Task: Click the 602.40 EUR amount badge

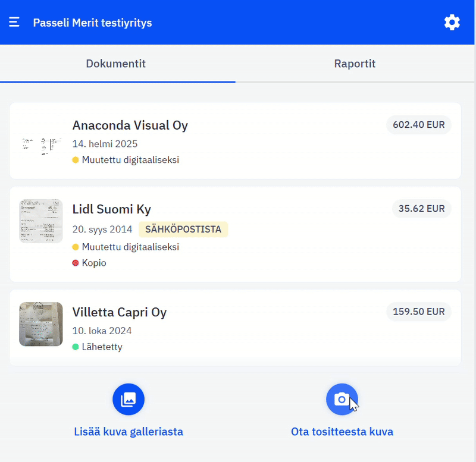Action: [419, 125]
